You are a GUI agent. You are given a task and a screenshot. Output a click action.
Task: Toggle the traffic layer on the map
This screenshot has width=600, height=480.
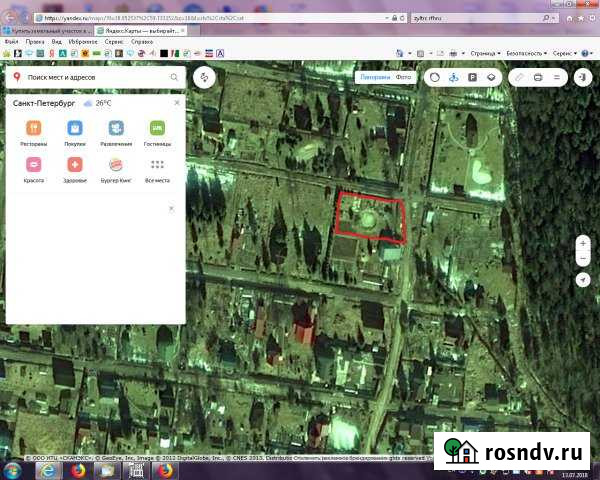tap(434, 77)
